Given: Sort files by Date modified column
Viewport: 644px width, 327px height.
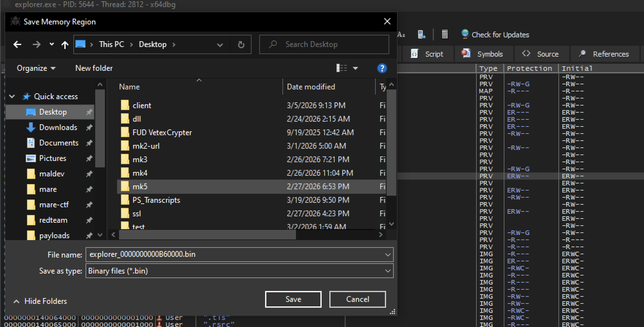Looking at the screenshot, I should point(311,87).
